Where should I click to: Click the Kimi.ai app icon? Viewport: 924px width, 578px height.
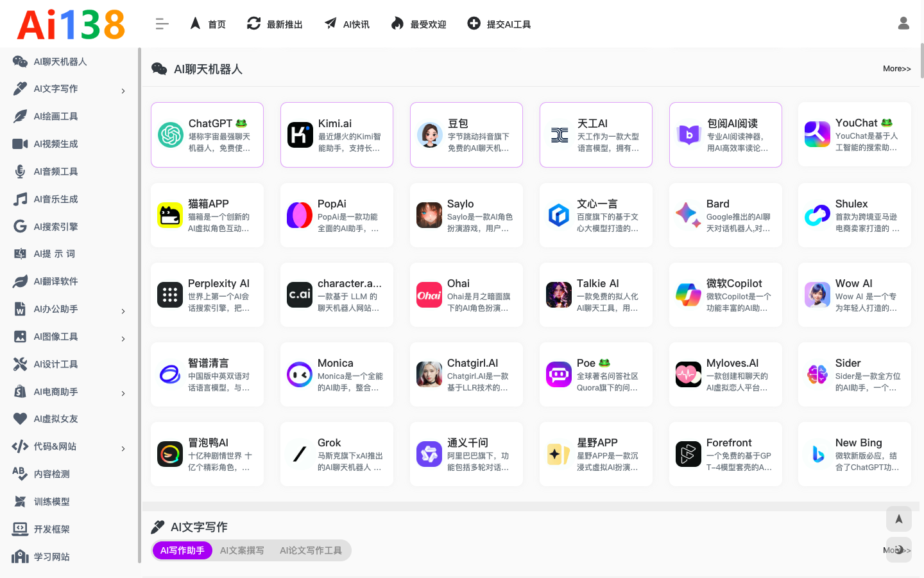tap(300, 135)
